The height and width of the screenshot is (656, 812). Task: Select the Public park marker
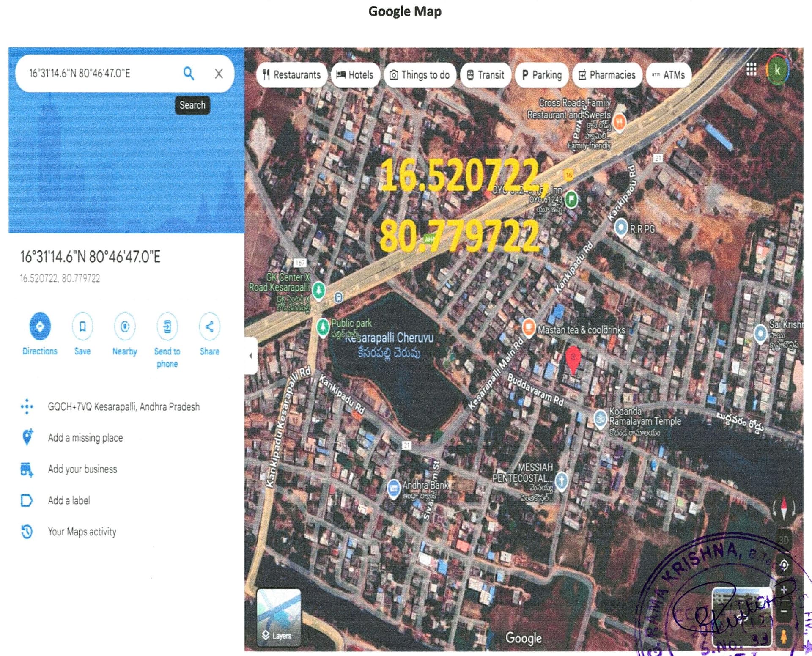[323, 327]
